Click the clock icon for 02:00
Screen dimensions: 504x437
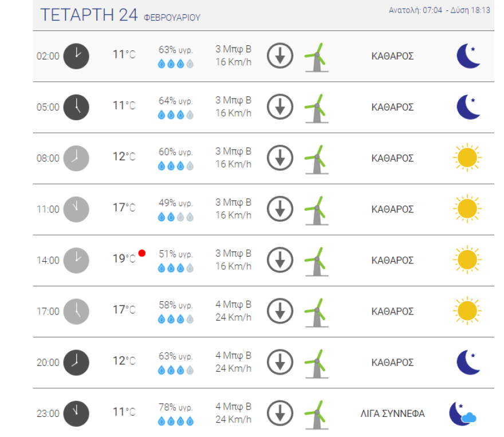pos(76,56)
